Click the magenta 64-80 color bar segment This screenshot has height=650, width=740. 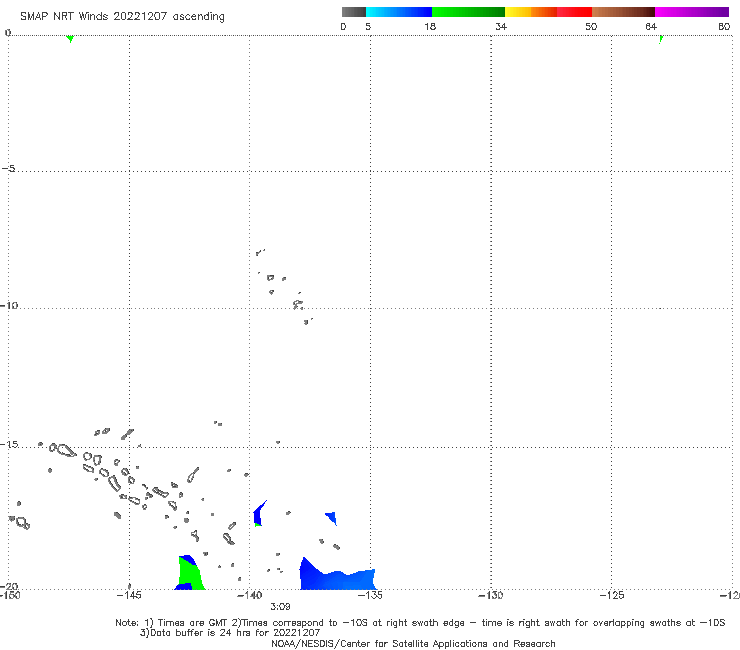[x=692, y=12]
